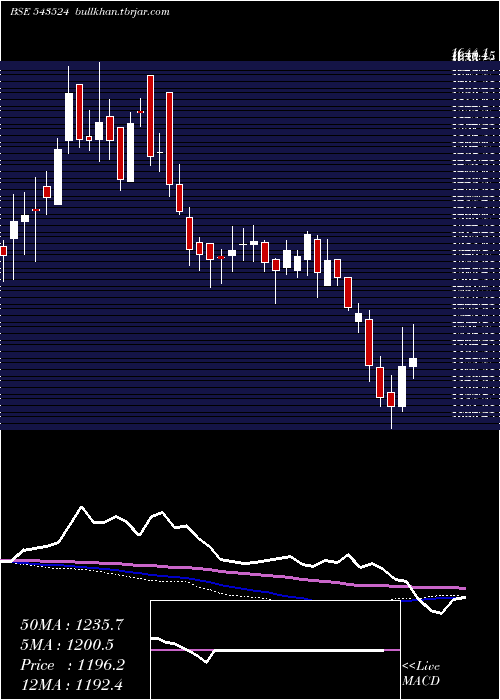Click the bullkhan.tbrjar.com watermark text
This screenshot has width=500, height=700.
[121, 12]
